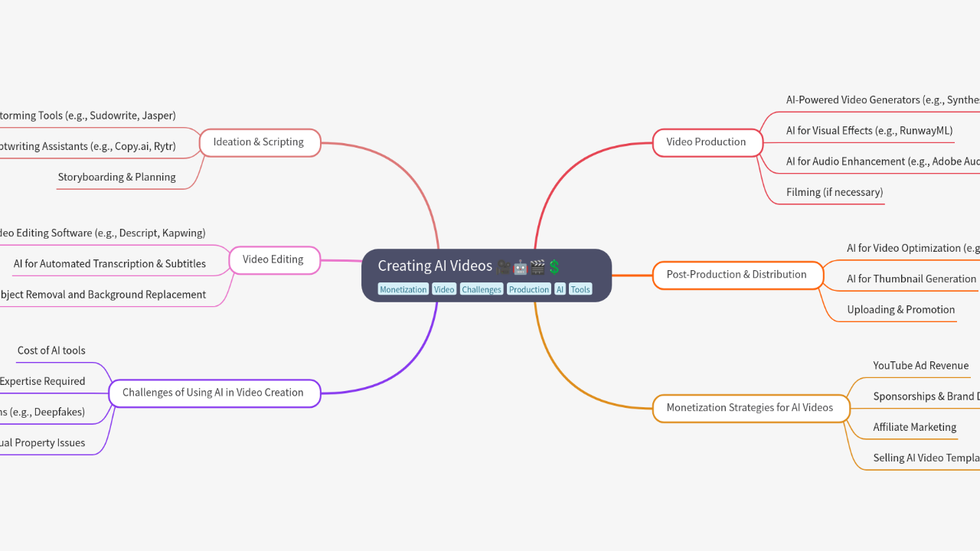Select Challenges of Using AI in Video Creation node
Screen dimensions: 980x551
[x=214, y=393]
